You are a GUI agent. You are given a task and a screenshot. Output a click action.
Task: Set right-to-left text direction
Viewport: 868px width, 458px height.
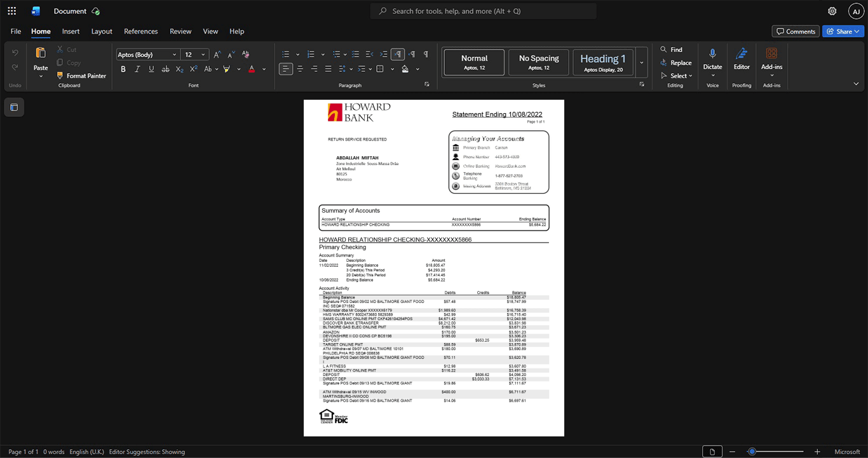(x=412, y=55)
